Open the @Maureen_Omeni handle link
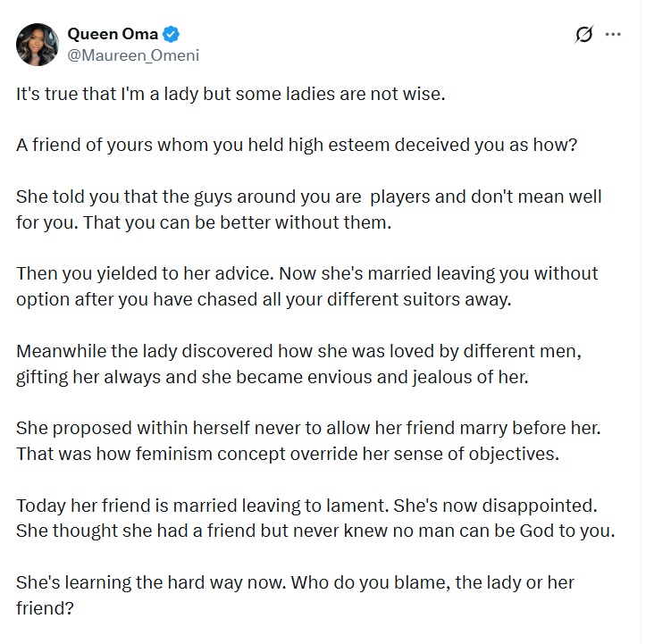The image size is (654, 644). tap(132, 55)
